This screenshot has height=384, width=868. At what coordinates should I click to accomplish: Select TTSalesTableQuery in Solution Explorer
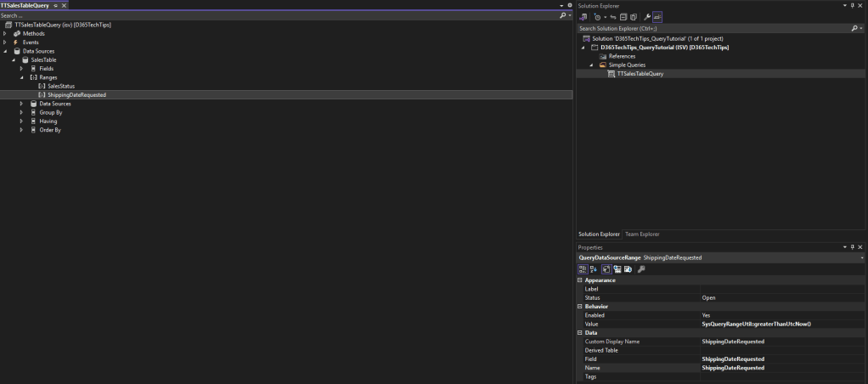tap(640, 74)
